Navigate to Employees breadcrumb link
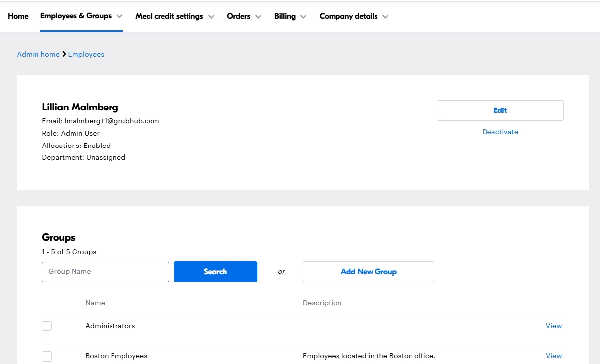Image resolution: width=600 pixels, height=364 pixels. click(x=86, y=54)
